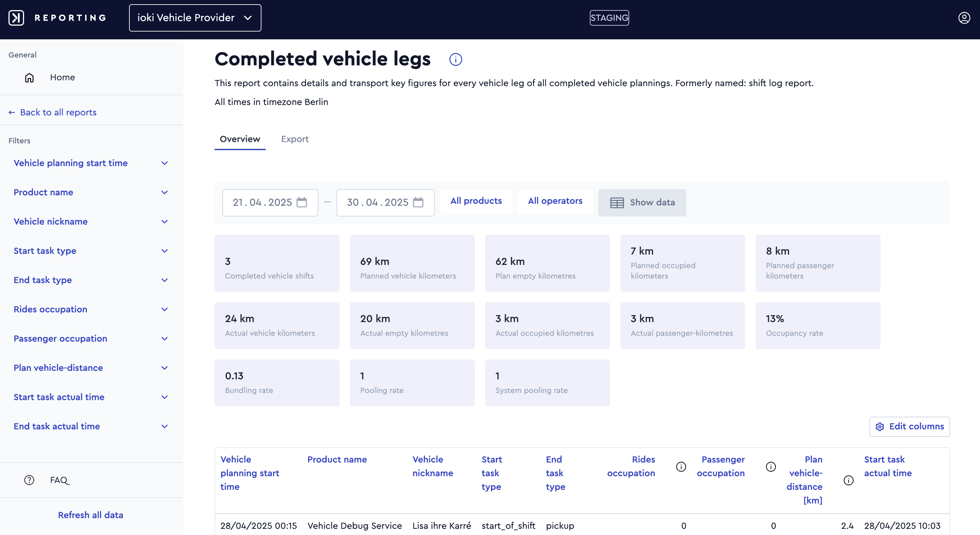This screenshot has width=980, height=535.
Task: Sort by Vehicle planning start time column
Action: 250,473
